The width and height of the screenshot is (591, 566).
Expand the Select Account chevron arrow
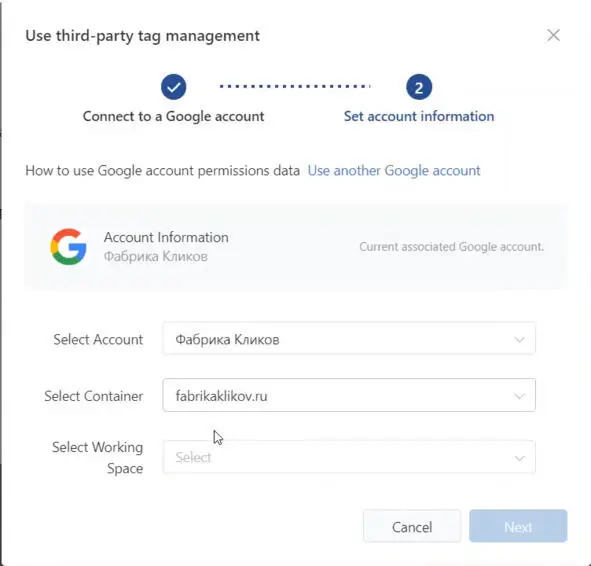(520, 340)
